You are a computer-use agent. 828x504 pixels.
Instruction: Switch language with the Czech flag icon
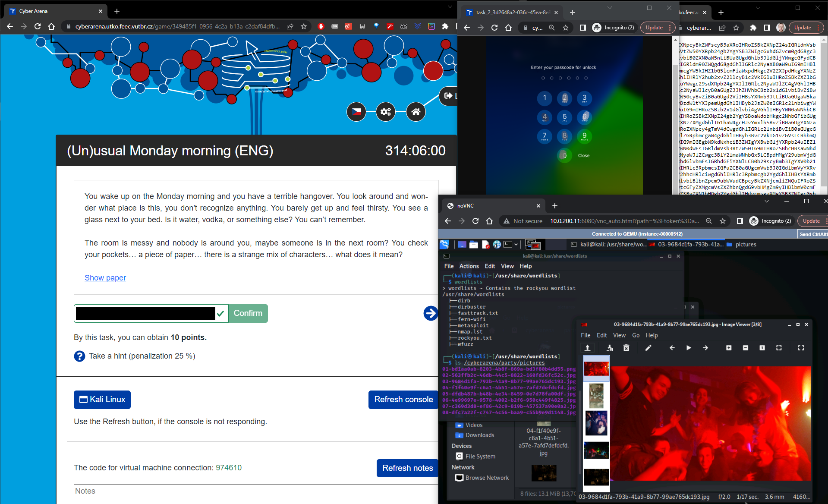(x=356, y=112)
